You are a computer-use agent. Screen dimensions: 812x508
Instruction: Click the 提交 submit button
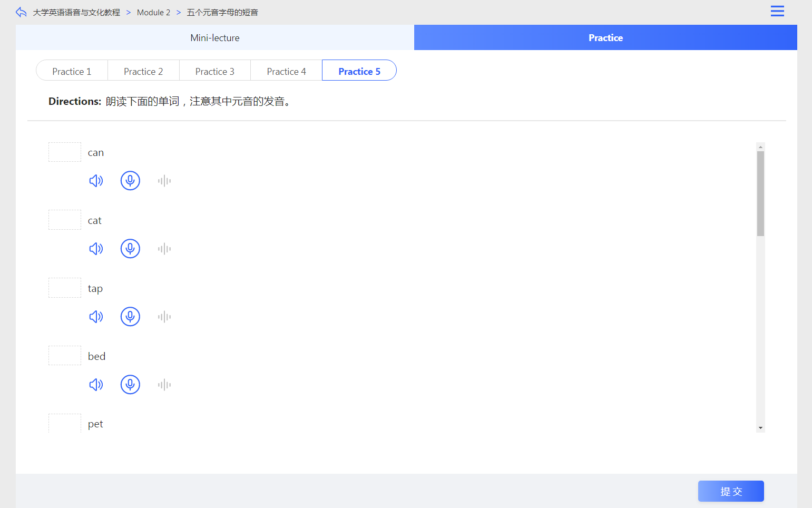[731, 491]
